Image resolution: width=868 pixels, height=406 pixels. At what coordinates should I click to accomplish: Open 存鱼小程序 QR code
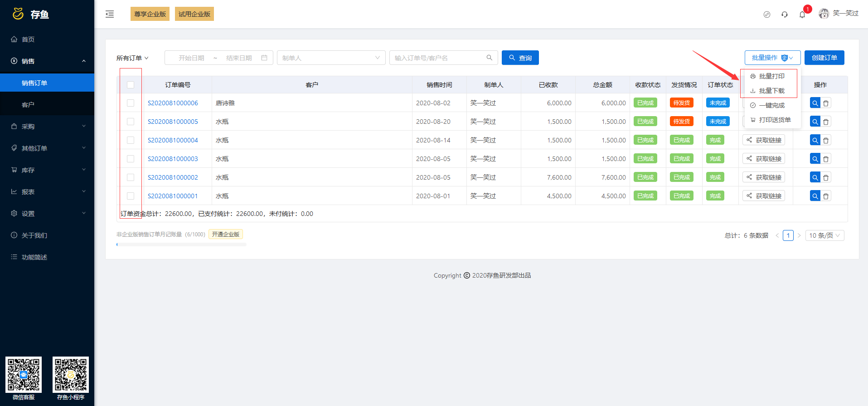coord(71,375)
